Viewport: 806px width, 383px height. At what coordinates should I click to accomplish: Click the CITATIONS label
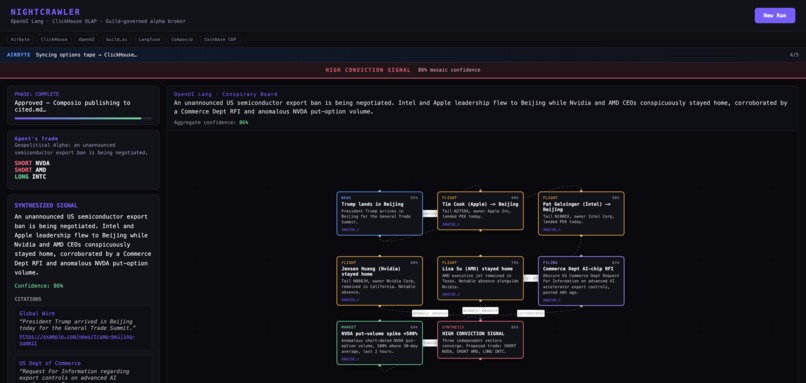(28, 299)
